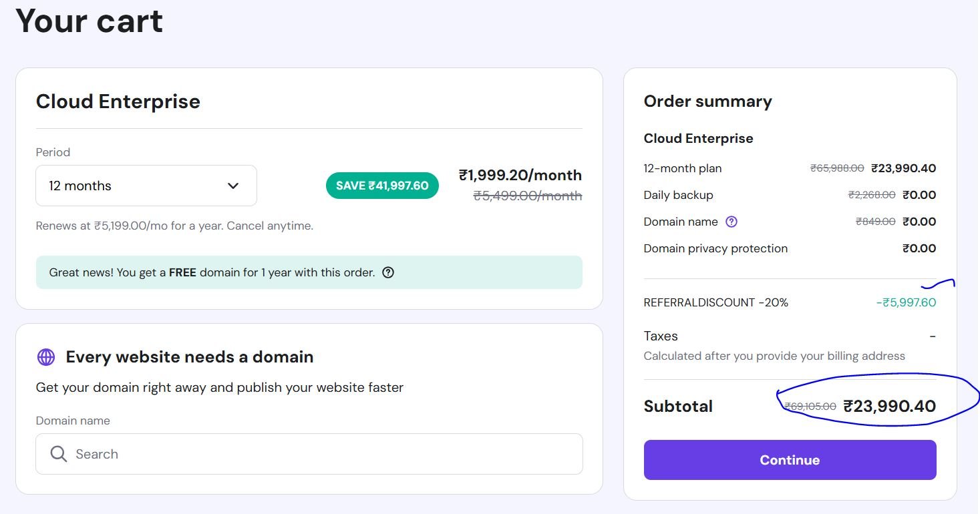Open the 12 months period selector

click(x=146, y=186)
